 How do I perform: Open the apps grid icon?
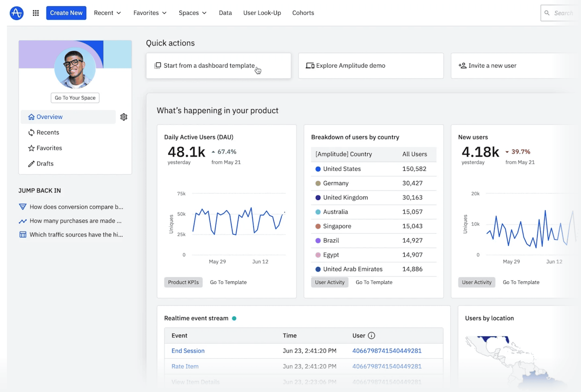point(36,13)
